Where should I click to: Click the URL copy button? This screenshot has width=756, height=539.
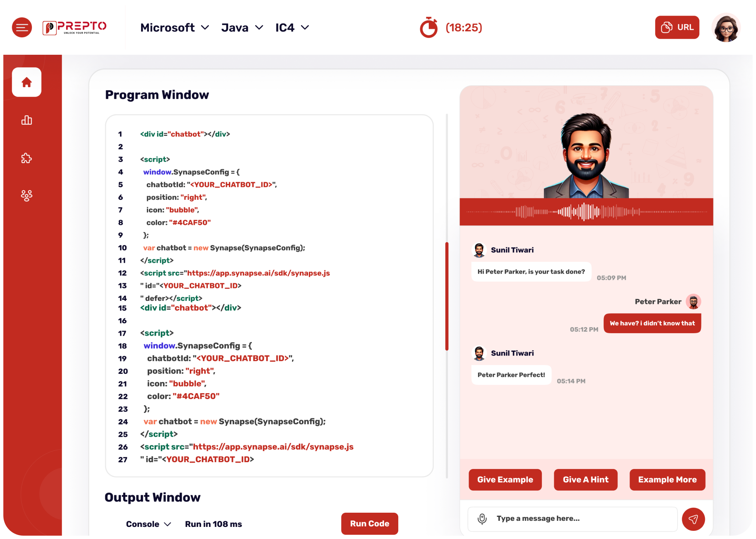coord(677,27)
